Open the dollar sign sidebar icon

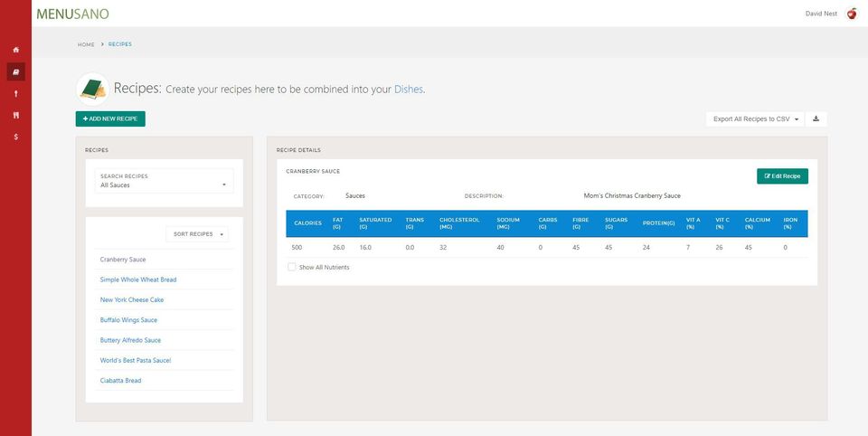(x=16, y=137)
